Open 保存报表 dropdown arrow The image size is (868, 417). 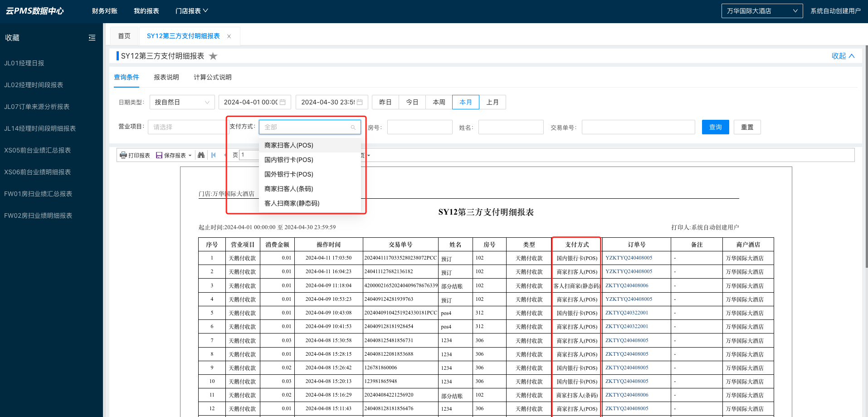click(190, 156)
